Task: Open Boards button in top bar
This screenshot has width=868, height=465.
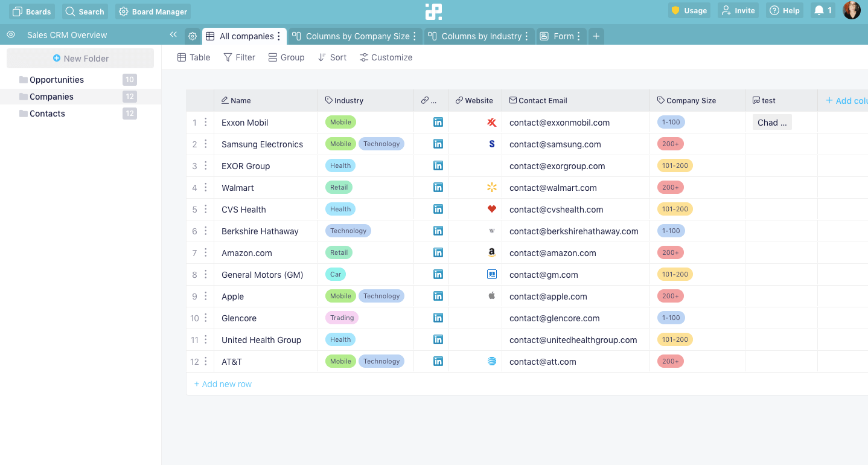Action: coord(32,11)
